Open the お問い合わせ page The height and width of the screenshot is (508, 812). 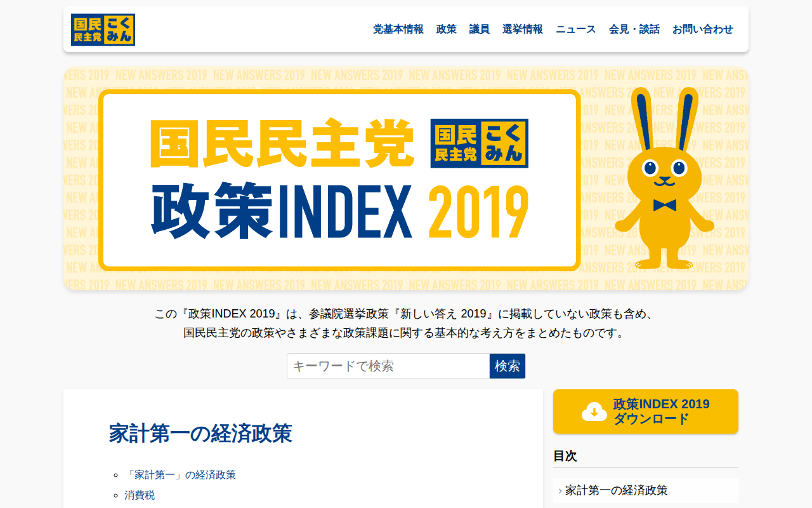(702, 29)
